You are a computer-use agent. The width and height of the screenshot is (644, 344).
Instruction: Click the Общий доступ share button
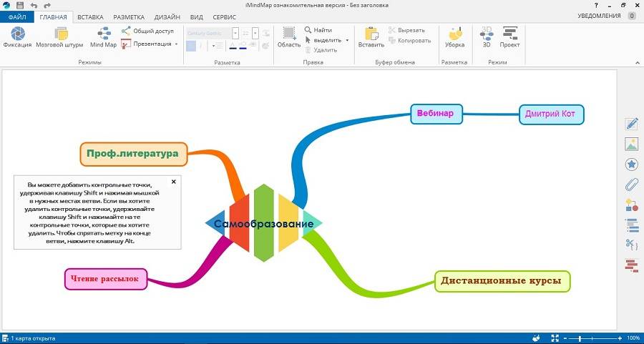147,31
